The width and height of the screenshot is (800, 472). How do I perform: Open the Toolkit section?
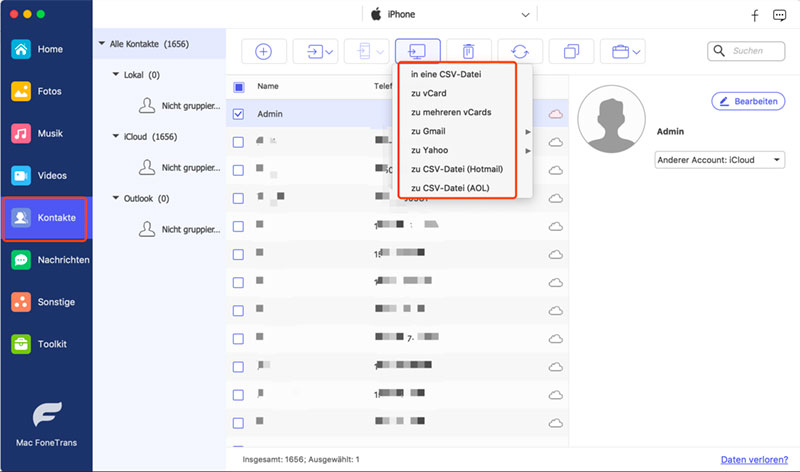click(x=46, y=344)
